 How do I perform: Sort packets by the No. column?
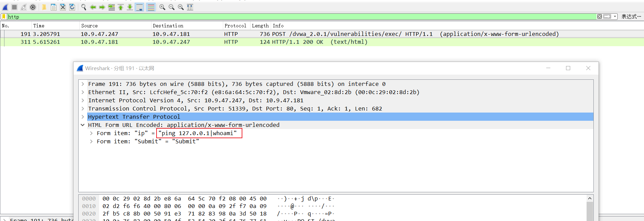point(16,26)
